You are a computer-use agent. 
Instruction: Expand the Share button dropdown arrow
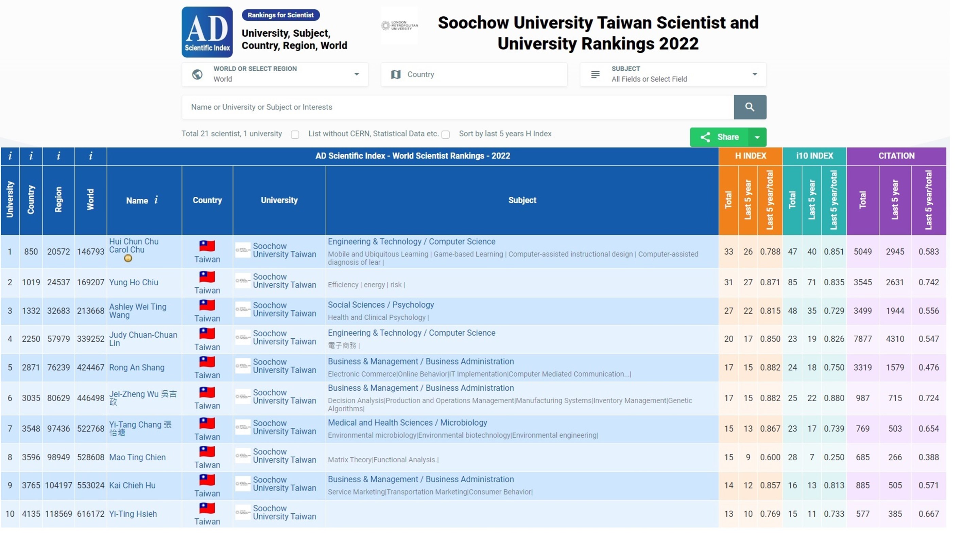[757, 137]
